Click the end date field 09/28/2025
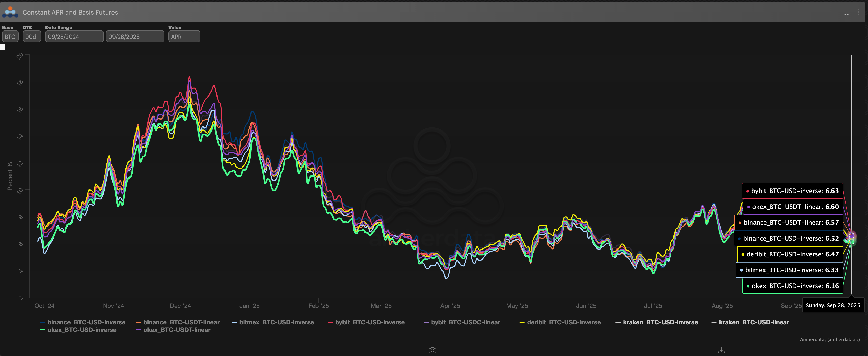Image resolution: width=868 pixels, height=356 pixels. point(134,37)
